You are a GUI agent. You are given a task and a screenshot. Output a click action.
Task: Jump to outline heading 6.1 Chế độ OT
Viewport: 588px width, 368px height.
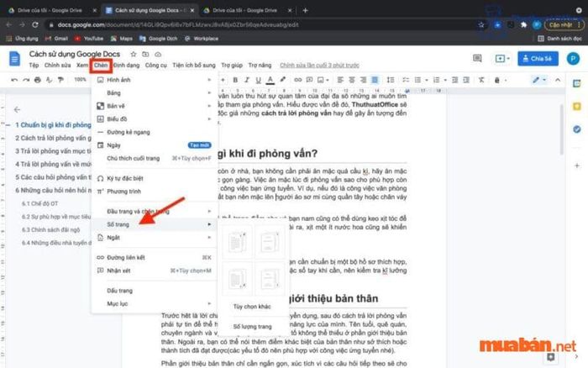point(39,203)
